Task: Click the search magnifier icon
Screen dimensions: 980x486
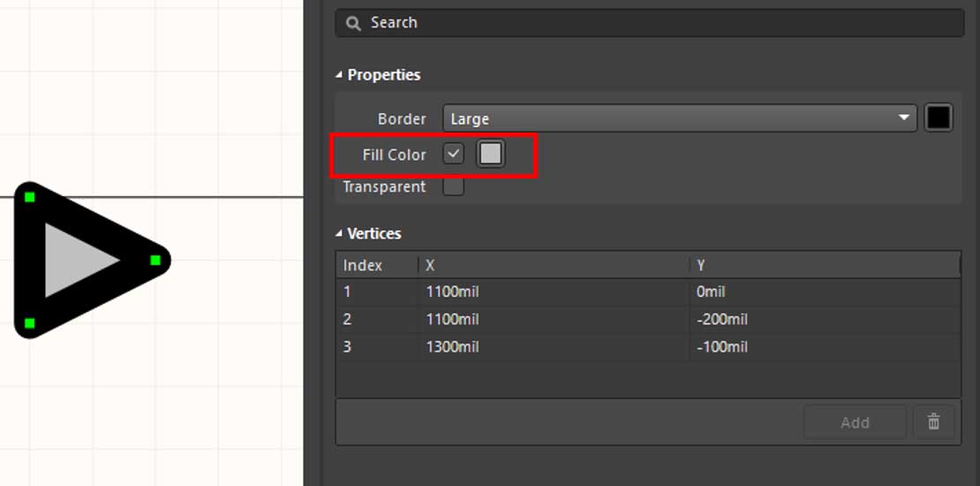Action: tap(354, 23)
